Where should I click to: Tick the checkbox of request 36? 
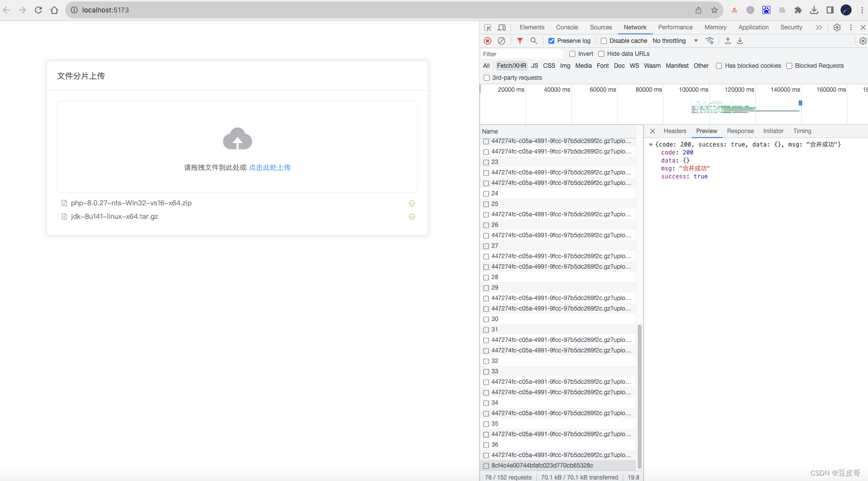pyautogui.click(x=486, y=445)
